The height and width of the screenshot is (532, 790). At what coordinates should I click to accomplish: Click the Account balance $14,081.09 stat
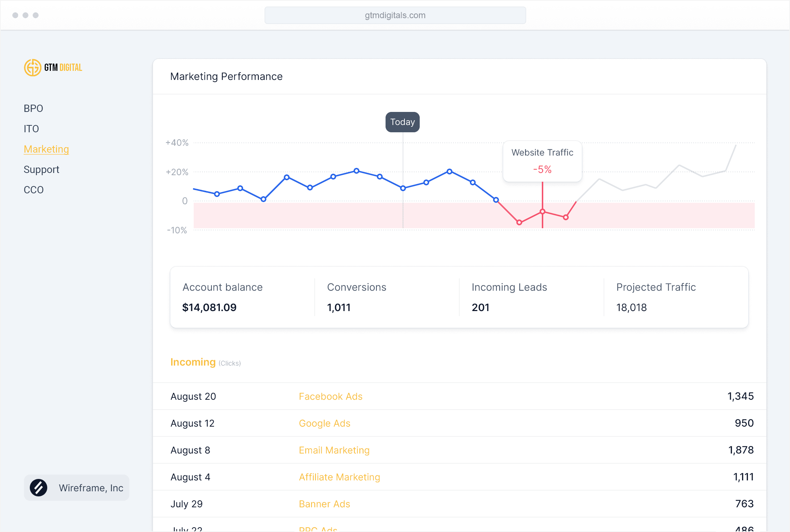[x=222, y=297]
